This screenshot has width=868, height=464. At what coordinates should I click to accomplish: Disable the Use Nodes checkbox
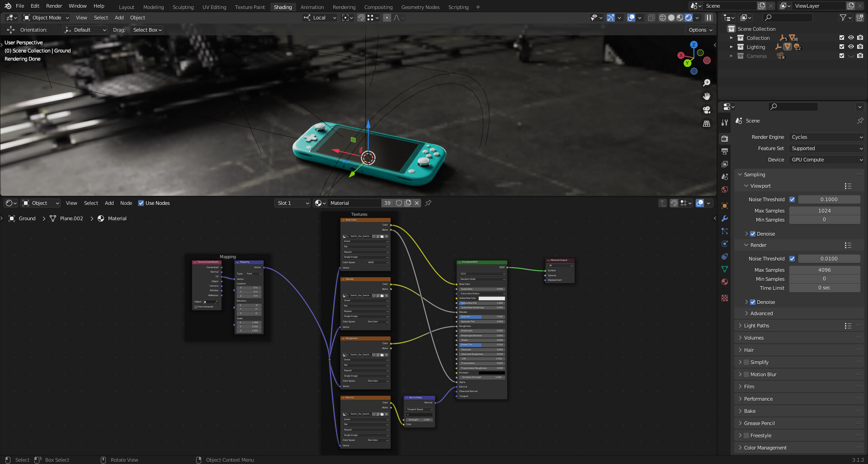[x=141, y=203]
